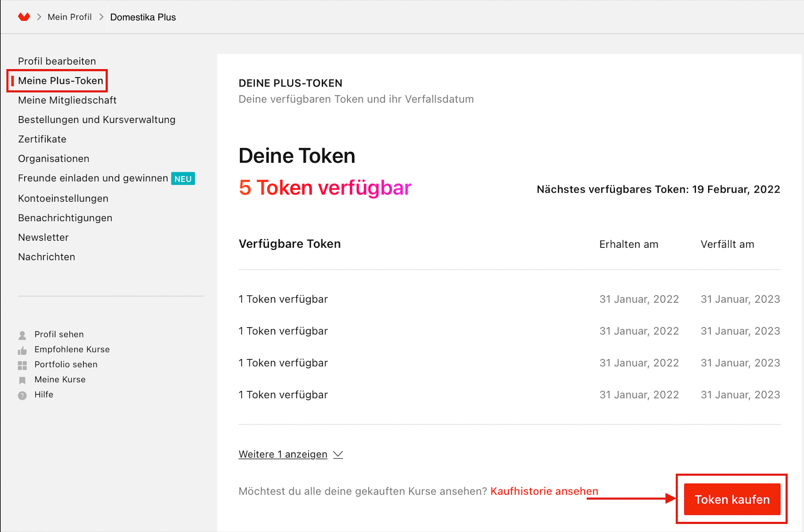Open Profil bearbeiten in sidebar
Viewport: 804px width, 532px height.
click(57, 61)
